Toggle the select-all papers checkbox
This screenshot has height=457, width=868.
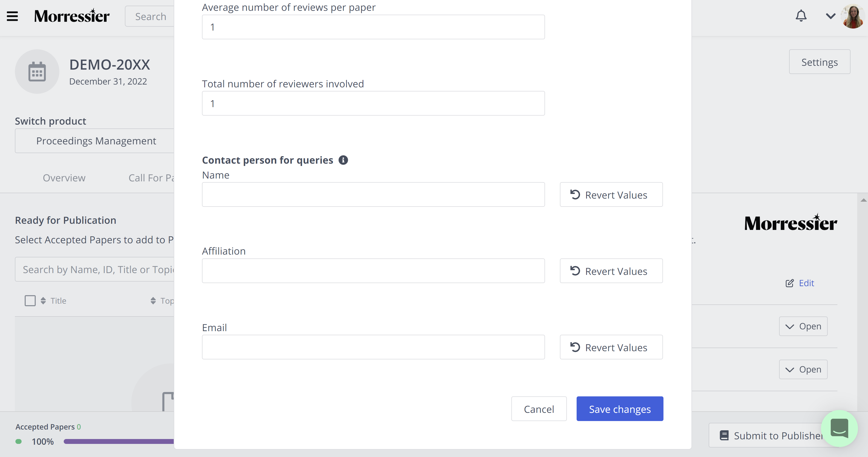(x=30, y=300)
